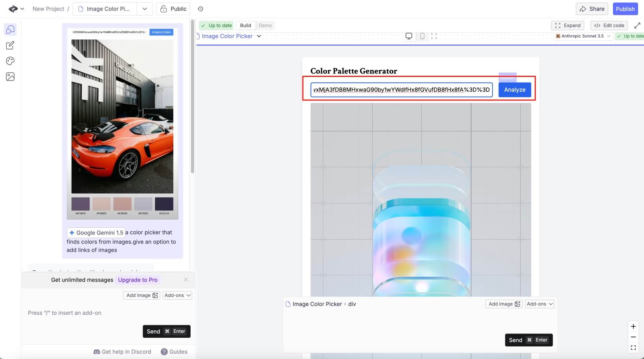Open the chat panel icon in sidebar
The image size is (644, 359).
(10, 30)
